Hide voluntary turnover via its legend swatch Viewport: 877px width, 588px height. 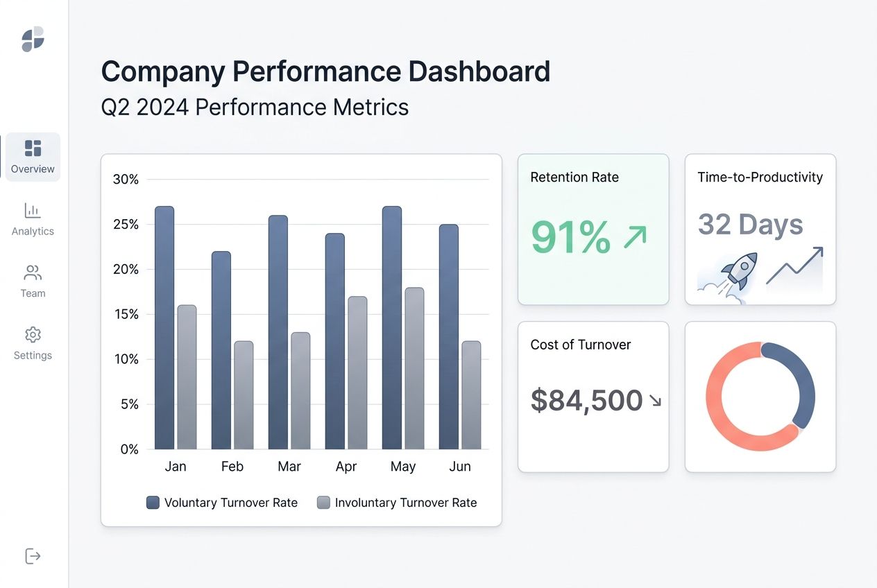(x=152, y=502)
